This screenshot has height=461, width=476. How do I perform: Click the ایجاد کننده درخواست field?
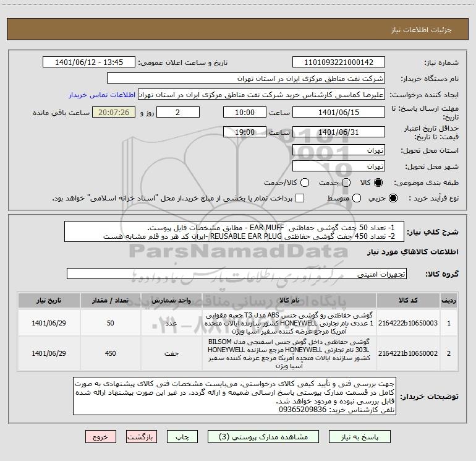261,95
